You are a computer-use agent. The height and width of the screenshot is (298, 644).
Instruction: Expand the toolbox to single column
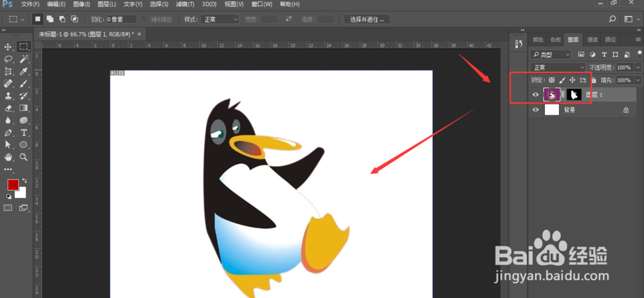(x=4, y=30)
